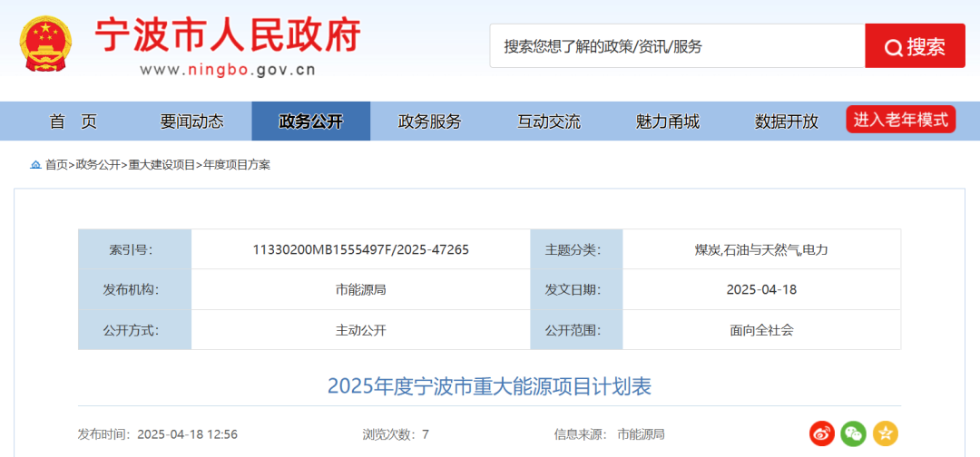Click the home icon in the breadcrumb
The image size is (980, 457).
click(x=35, y=165)
